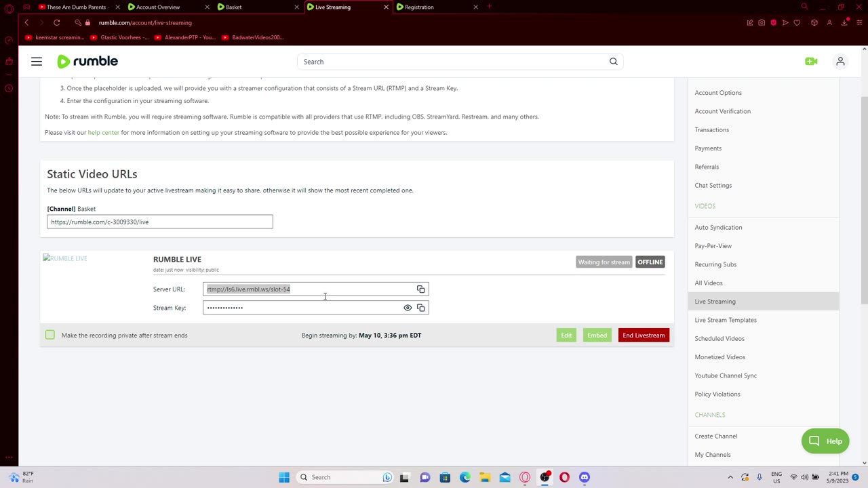This screenshot has height=488, width=868.
Task: Open Create Channel in sidebar
Action: click(x=715, y=436)
